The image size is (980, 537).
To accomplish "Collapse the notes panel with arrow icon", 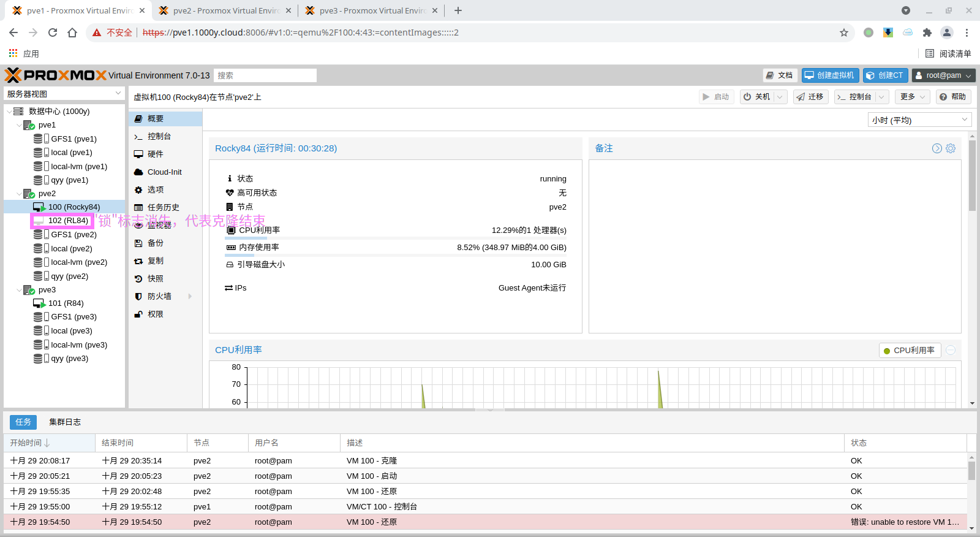I will 937,148.
